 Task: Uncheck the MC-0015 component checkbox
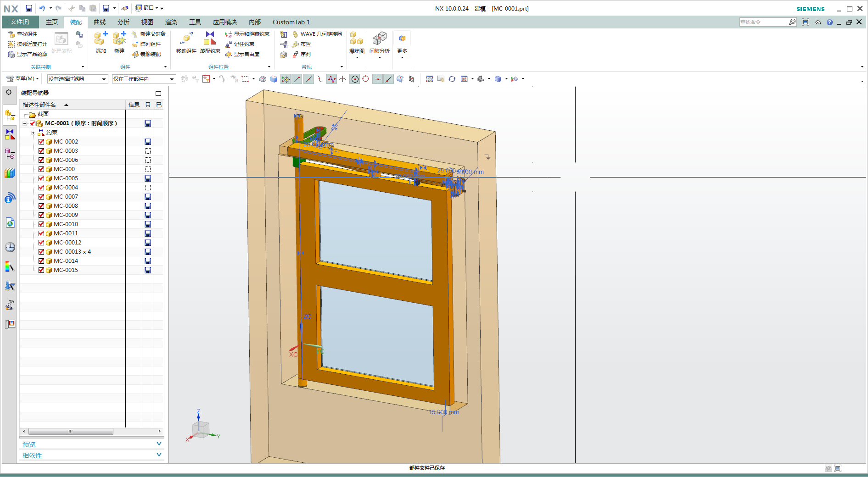(x=41, y=270)
